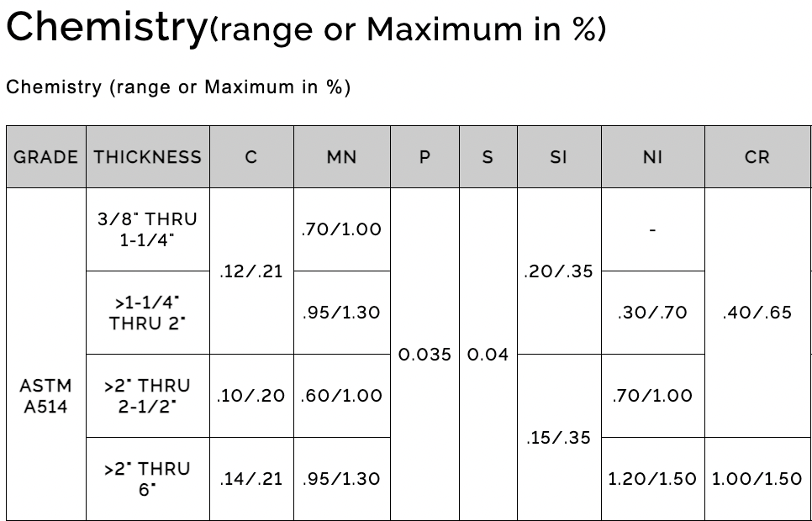Image resolution: width=812 pixels, height=521 pixels.
Task: Select the >2" THRU 6" thickness cell
Action: pyautogui.click(x=148, y=478)
